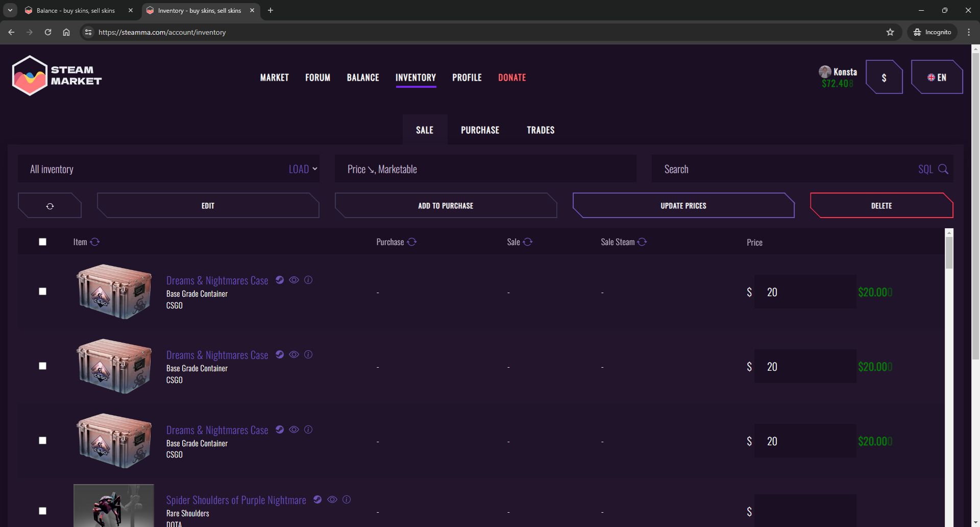Screen dimensions: 980x527
Task: Expand the All inventory LOAD dropdown
Action: 303,169
